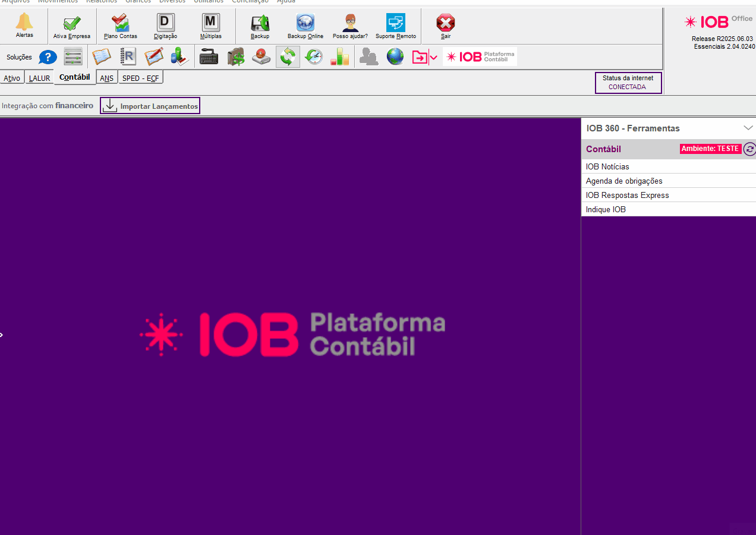Click the blue question mark help icon

point(48,57)
